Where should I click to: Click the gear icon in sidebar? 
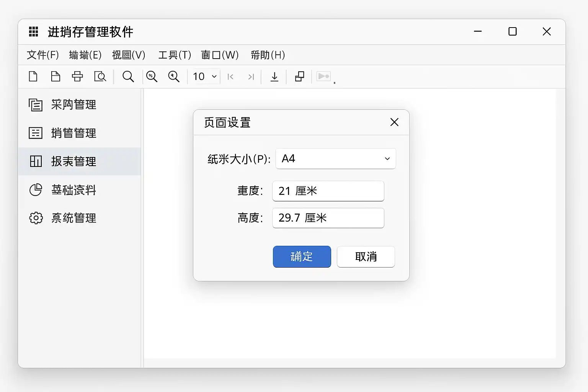pyautogui.click(x=36, y=218)
